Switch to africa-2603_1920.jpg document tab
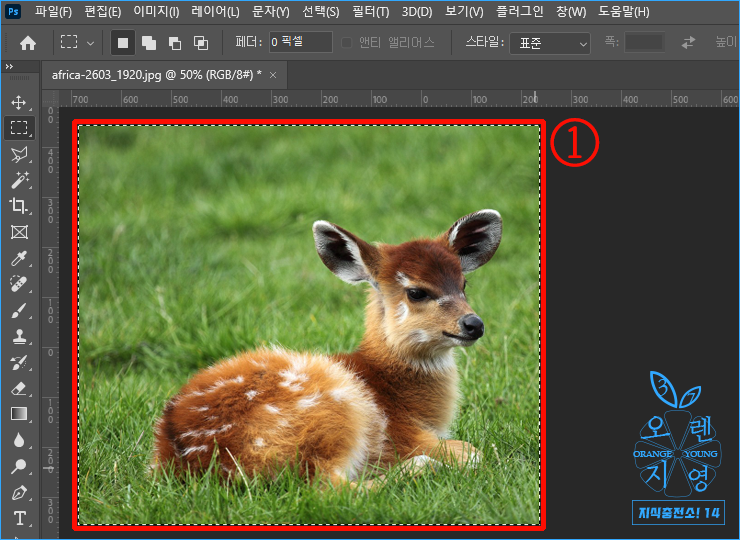 [156, 75]
